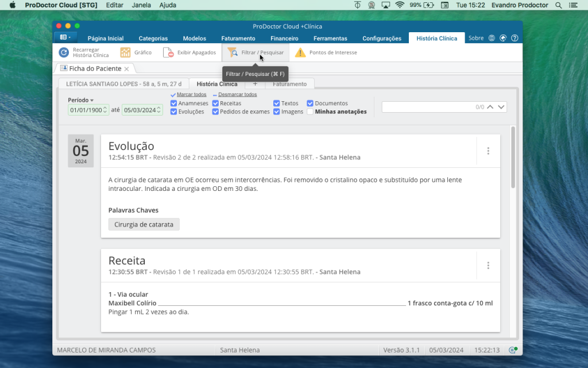The width and height of the screenshot is (588, 368).
Task: Go to next search result arrow
Action: pos(501,107)
